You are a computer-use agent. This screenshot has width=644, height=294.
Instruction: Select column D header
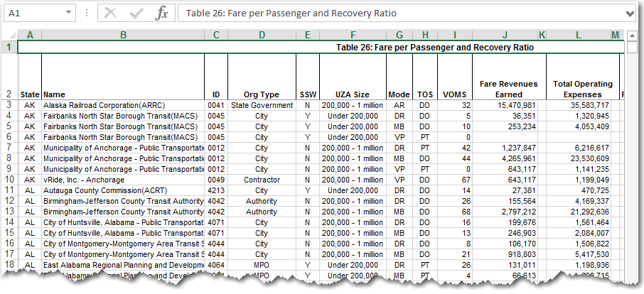pyautogui.click(x=262, y=36)
